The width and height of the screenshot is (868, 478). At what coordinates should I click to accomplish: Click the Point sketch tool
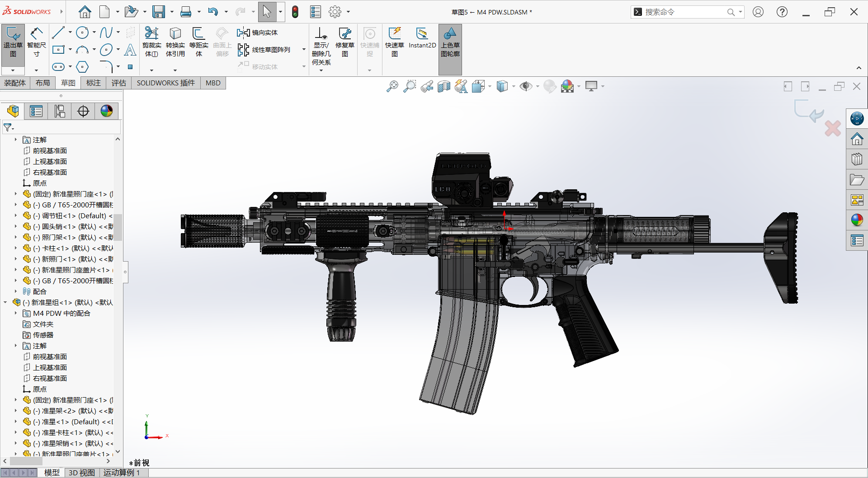130,67
